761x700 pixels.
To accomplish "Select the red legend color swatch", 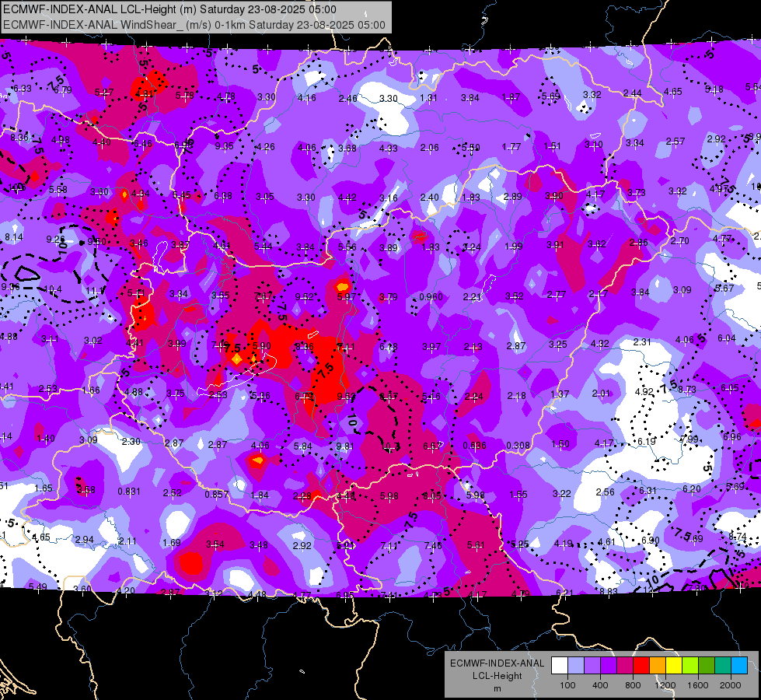I will (641, 666).
